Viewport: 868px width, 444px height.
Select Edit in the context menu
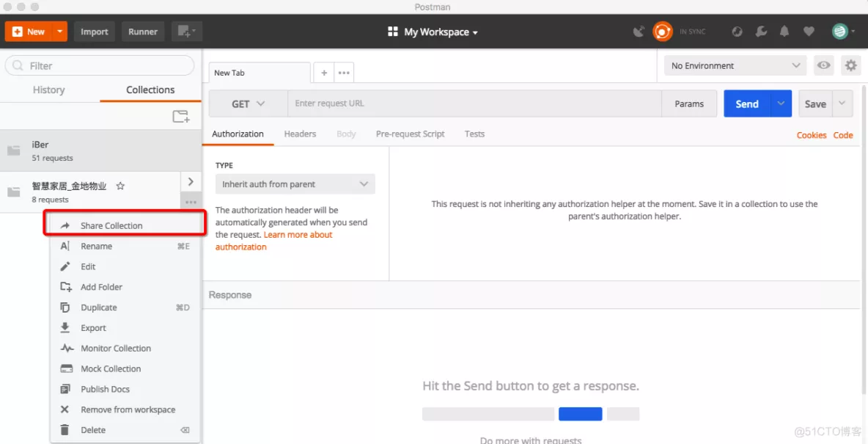click(x=125, y=266)
